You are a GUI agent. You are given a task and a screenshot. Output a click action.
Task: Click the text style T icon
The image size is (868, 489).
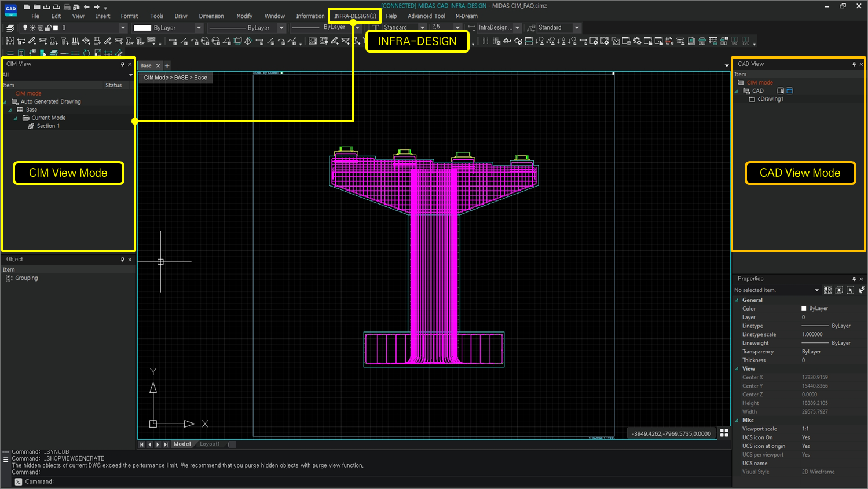[x=376, y=28]
